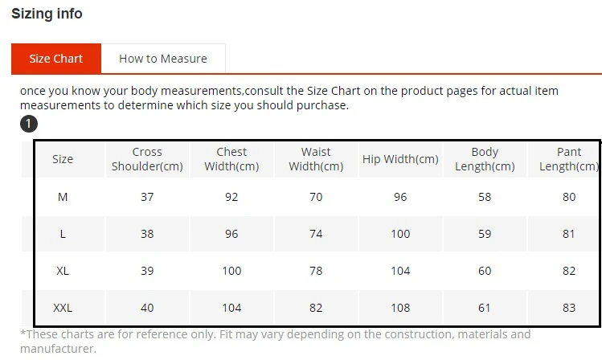Viewport: 602px width, 364px height.
Task: Click the black number 1 badge
Action: pyautogui.click(x=29, y=124)
